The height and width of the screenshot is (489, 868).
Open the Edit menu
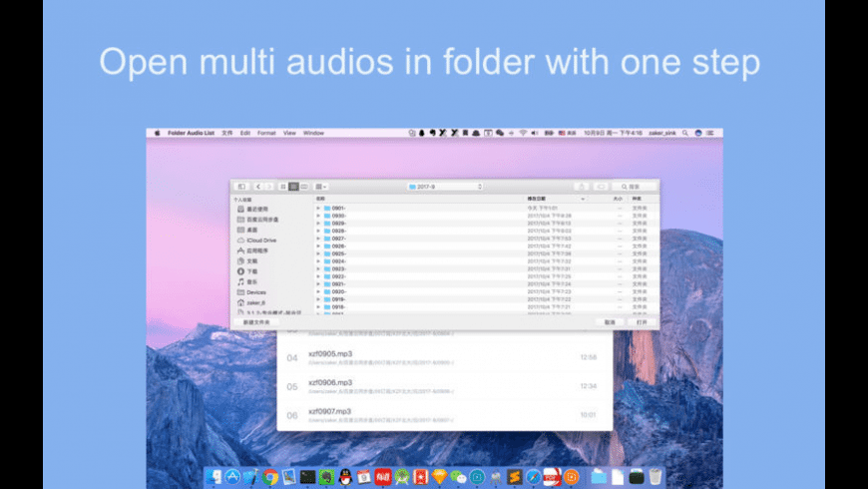coord(245,133)
